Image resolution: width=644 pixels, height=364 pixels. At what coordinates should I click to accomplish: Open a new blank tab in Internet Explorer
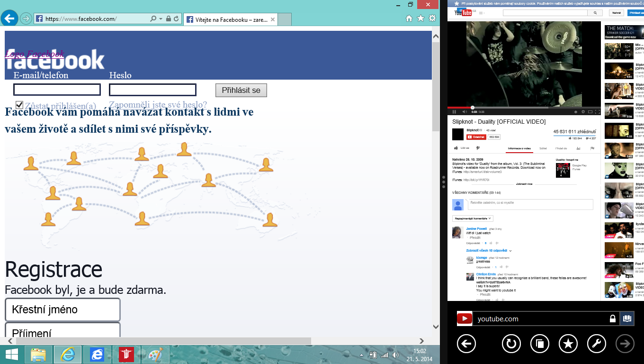pos(284,20)
